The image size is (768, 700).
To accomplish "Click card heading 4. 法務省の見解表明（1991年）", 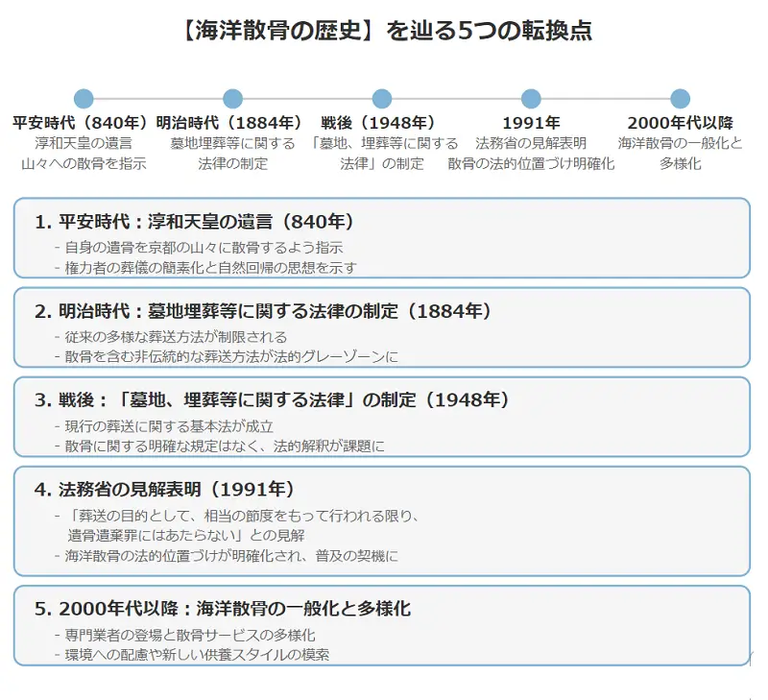I will point(164,489).
